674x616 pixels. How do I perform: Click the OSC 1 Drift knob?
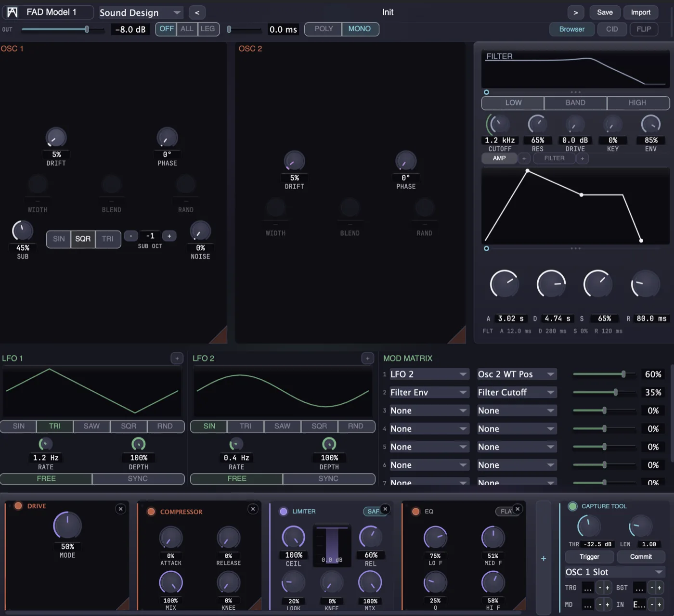coord(56,138)
